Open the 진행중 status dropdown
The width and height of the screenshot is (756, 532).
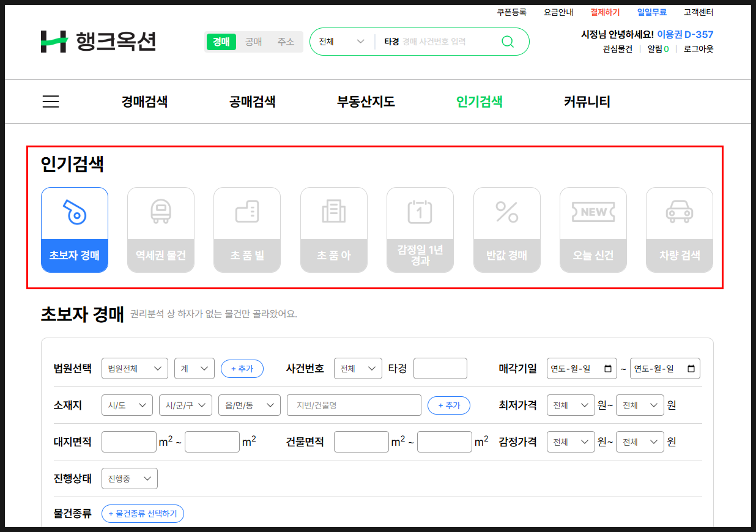coord(129,478)
